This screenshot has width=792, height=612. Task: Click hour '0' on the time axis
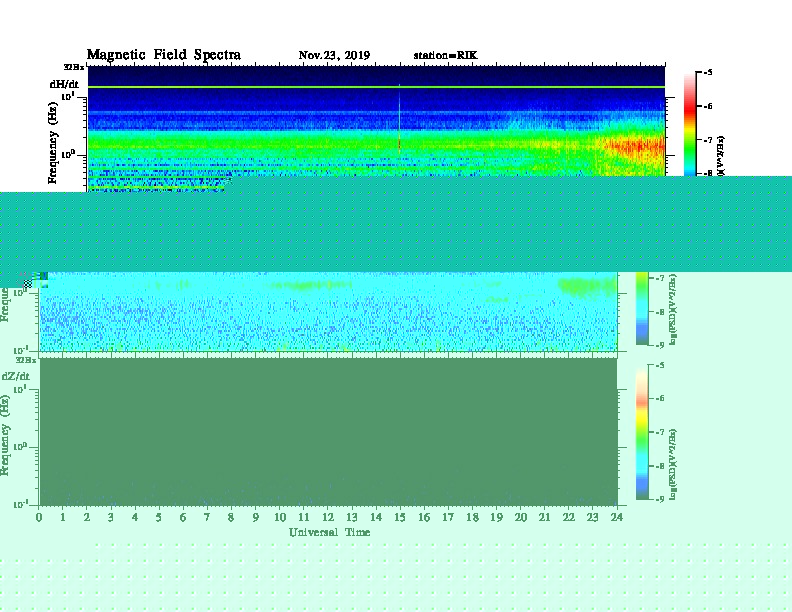pyautogui.click(x=39, y=517)
